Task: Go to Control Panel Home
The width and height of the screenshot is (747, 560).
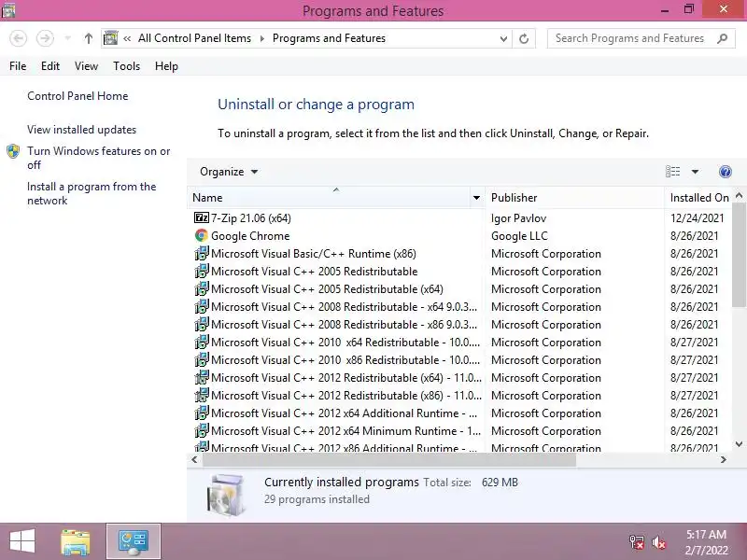Action: point(78,96)
